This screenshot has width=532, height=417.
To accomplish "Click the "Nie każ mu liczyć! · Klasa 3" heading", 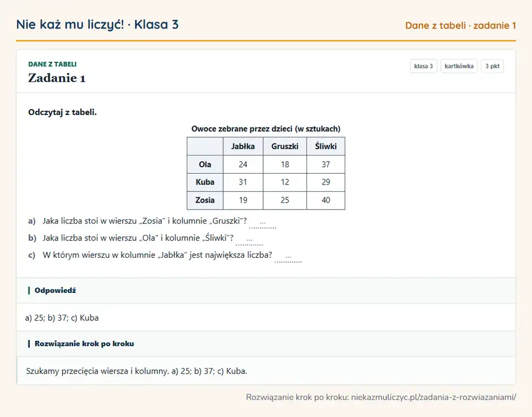I will (97, 24).
